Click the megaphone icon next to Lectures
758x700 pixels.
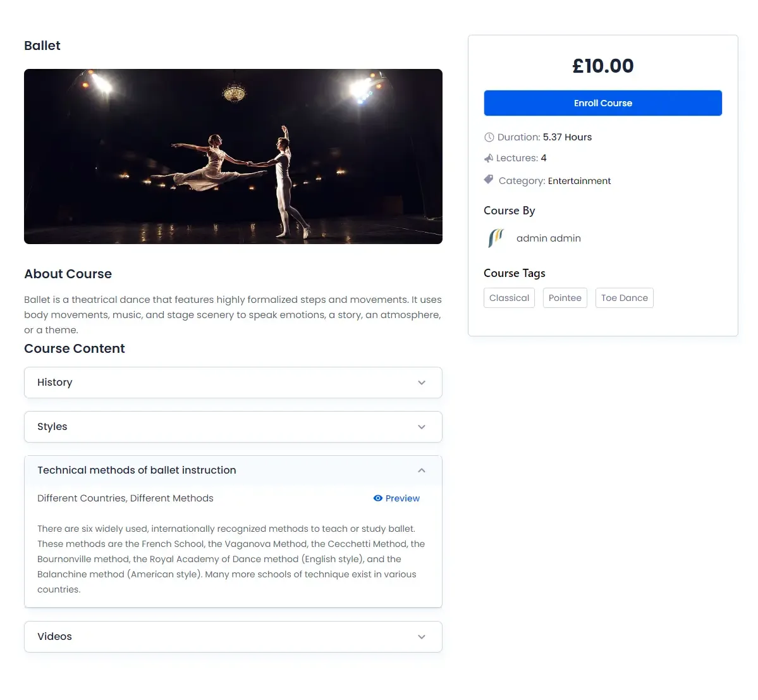click(489, 158)
